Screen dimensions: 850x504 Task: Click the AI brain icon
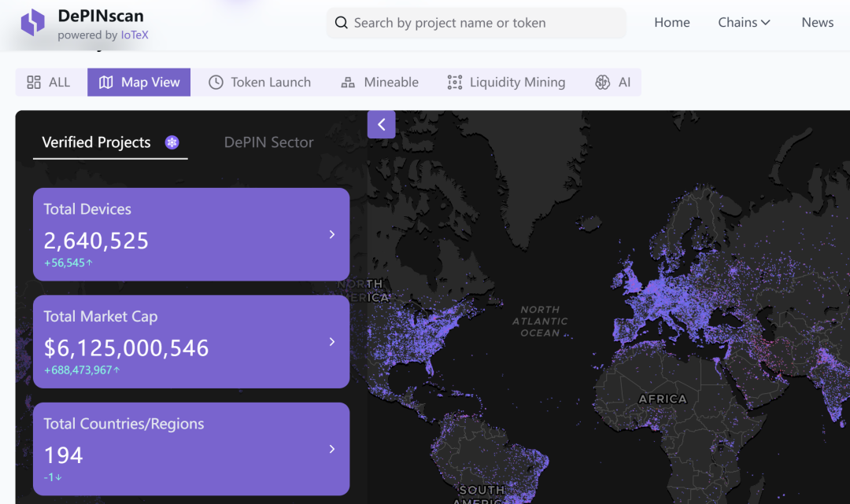603,83
